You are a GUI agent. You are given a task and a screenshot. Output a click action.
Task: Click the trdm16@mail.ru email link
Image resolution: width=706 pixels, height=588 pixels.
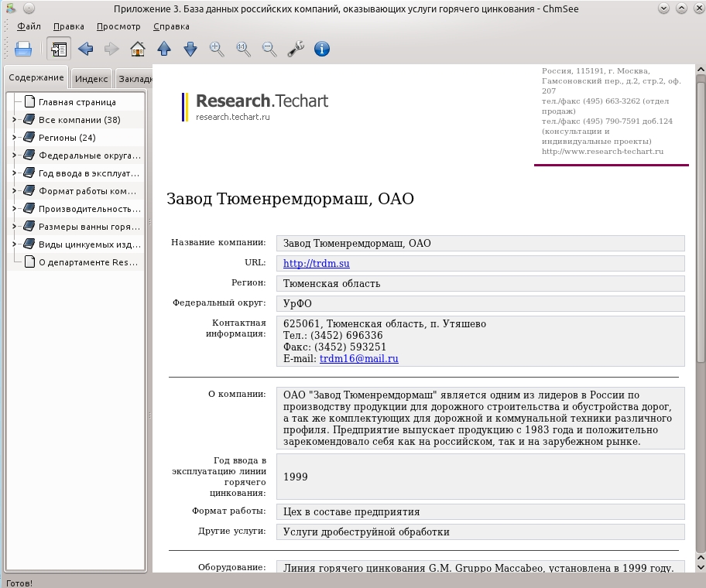click(359, 358)
